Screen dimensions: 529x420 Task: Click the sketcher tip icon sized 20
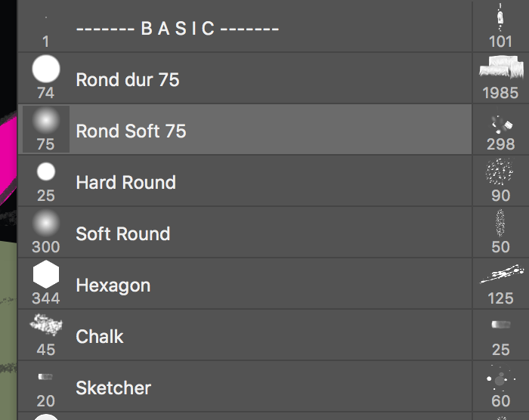click(x=46, y=376)
